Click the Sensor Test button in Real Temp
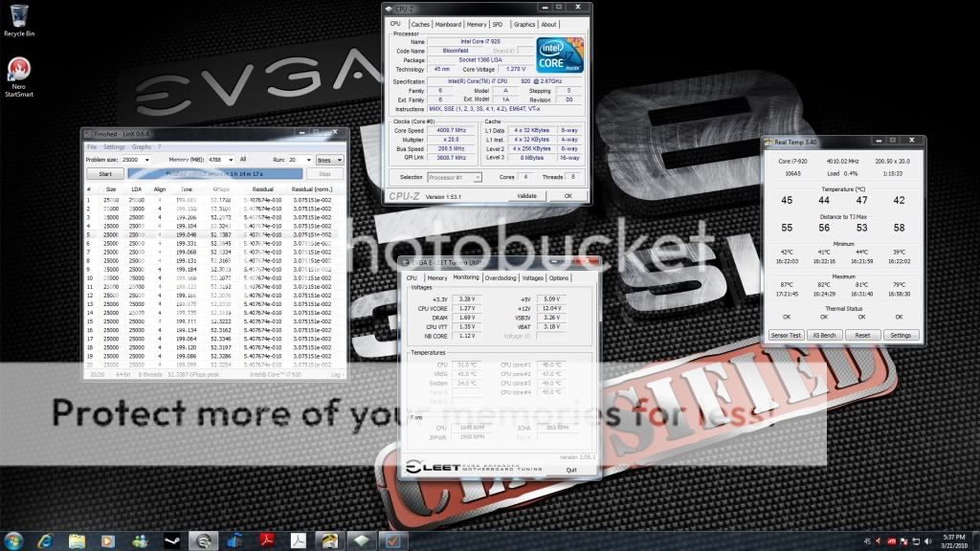Viewport: 980px width, 551px height. (x=786, y=336)
